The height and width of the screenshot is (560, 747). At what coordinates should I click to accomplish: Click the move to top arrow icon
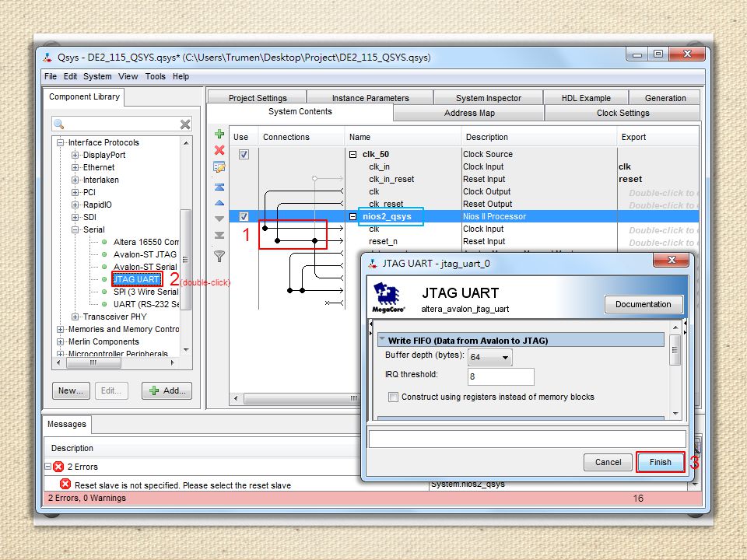(x=219, y=187)
